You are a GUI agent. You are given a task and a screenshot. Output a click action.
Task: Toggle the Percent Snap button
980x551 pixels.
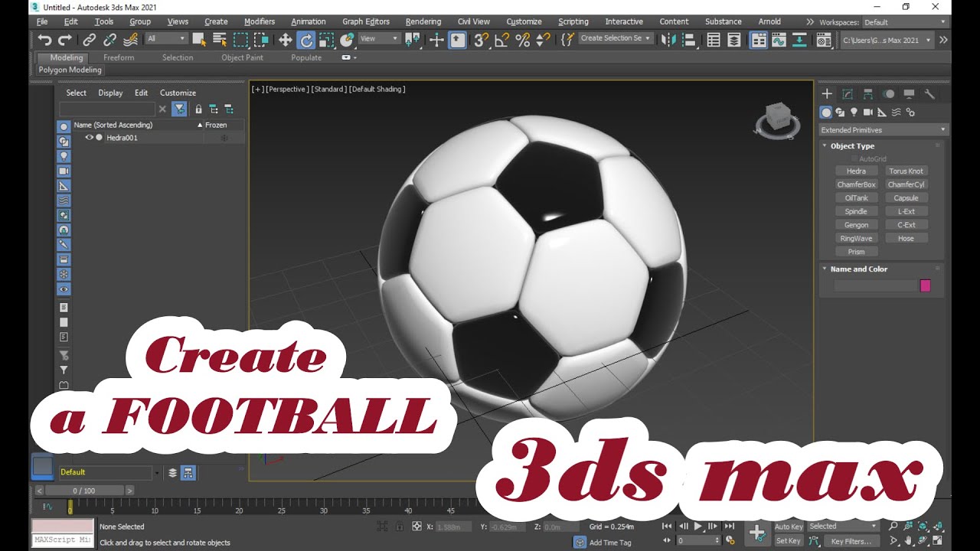pos(523,40)
